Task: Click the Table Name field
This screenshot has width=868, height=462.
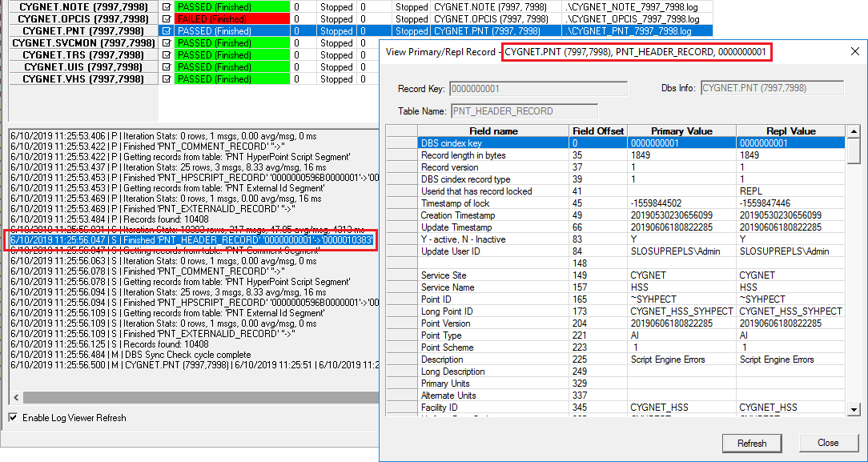Action: pyautogui.click(x=524, y=111)
